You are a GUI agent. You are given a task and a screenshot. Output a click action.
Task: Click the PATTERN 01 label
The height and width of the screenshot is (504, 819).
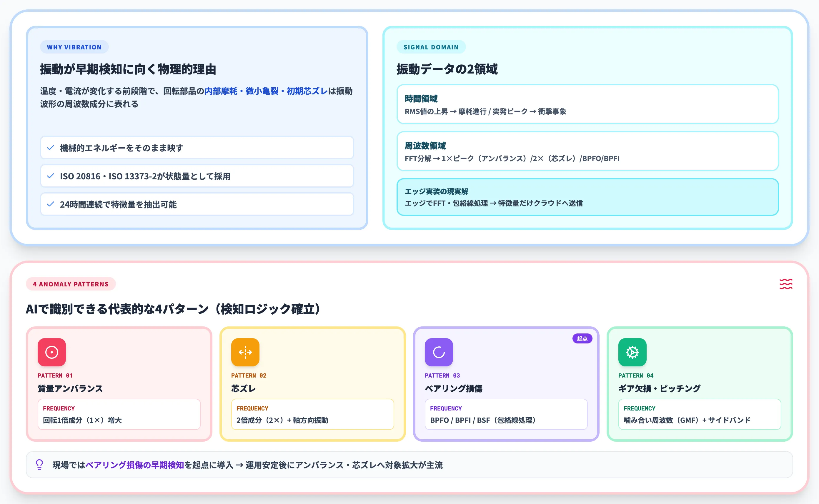[x=55, y=375]
